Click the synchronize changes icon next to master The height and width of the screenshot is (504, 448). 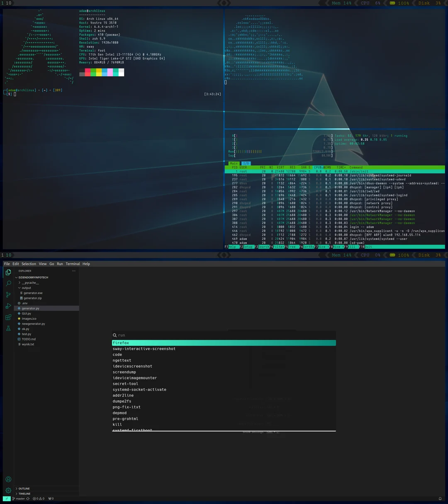28,499
